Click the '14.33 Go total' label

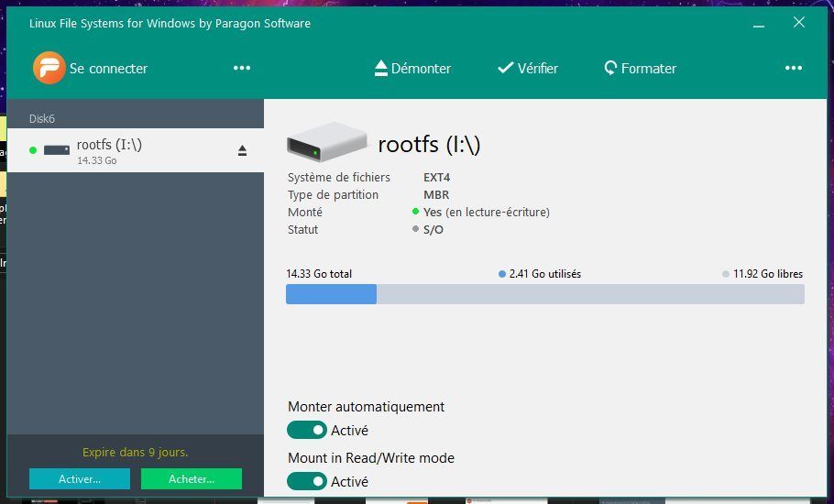[319, 274]
